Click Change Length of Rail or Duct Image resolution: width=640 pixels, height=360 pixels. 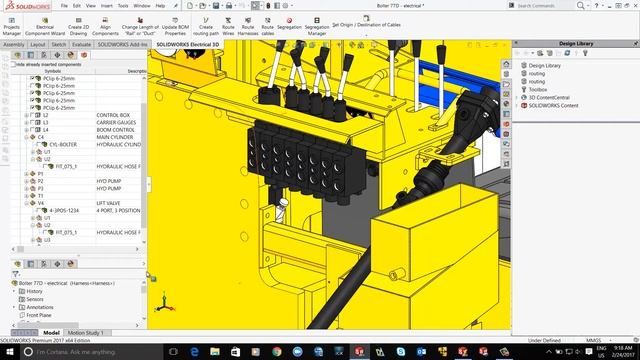140,27
